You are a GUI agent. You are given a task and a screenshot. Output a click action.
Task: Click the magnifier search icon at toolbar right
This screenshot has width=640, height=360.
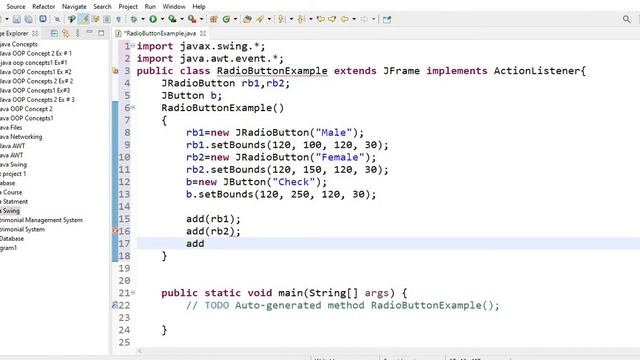tap(627, 19)
